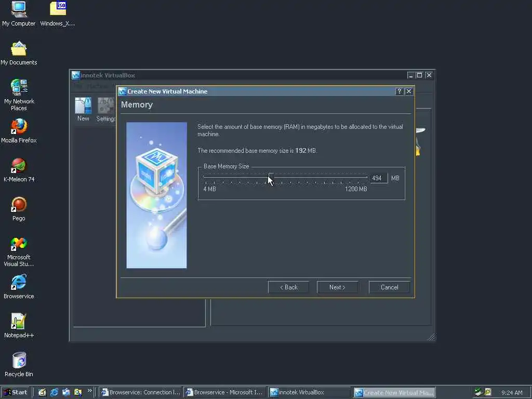Click Next to continue the wizard
The height and width of the screenshot is (399, 532).
[337, 287]
